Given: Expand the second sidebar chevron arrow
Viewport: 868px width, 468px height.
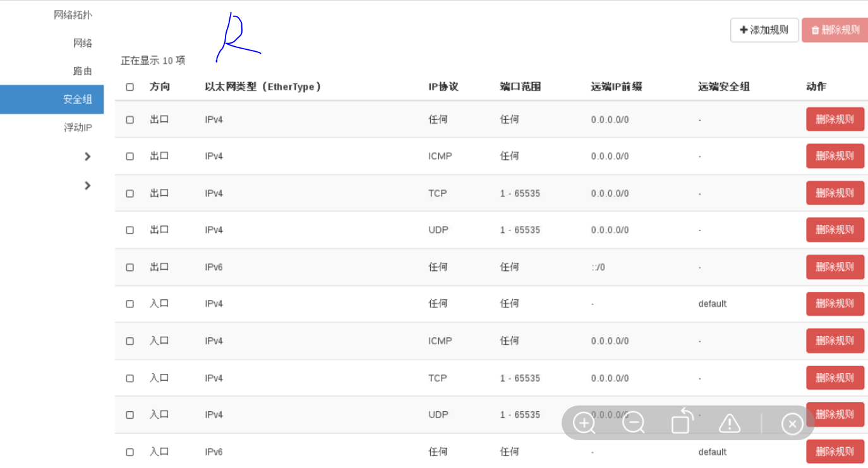Looking at the screenshot, I should [x=88, y=186].
